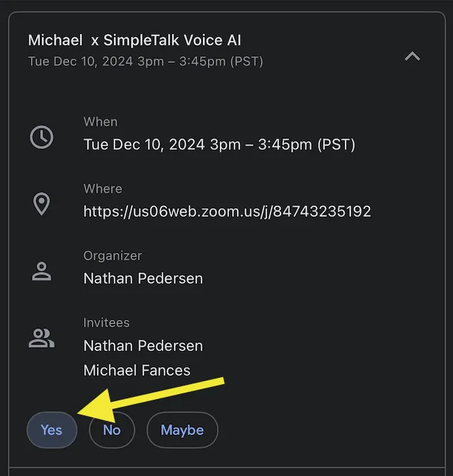Select invitee Michael Fances
Viewport: 453px width, 476px height.
[137, 370]
